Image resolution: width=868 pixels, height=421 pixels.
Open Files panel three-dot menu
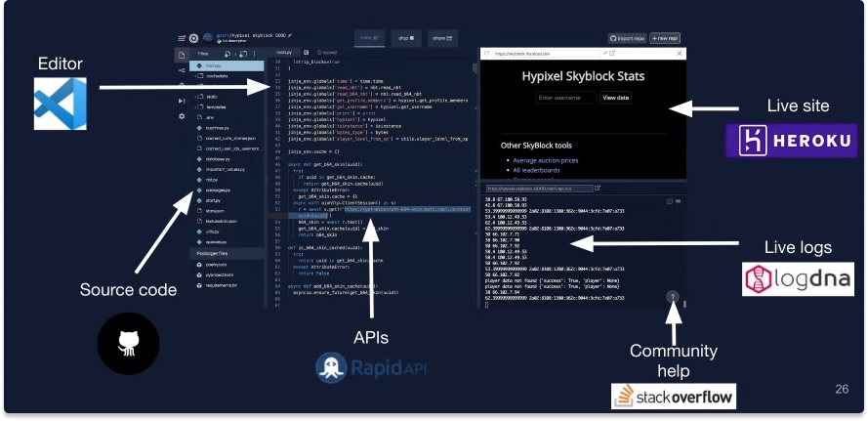pos(255,54)
